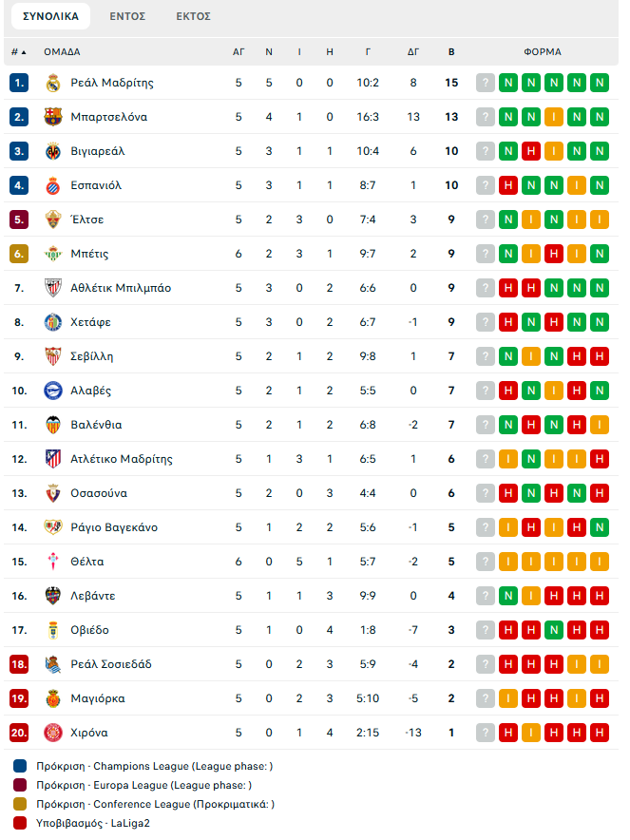Viewport: 630px width, 840px height.
Task: Click the Valencia bat crest icon
Action: [x=53, y=426]
